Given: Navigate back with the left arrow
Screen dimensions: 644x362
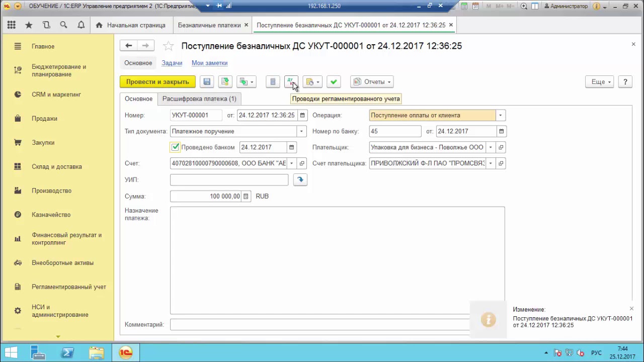Looking at the screenshot, I should click(x=128, y=46).
